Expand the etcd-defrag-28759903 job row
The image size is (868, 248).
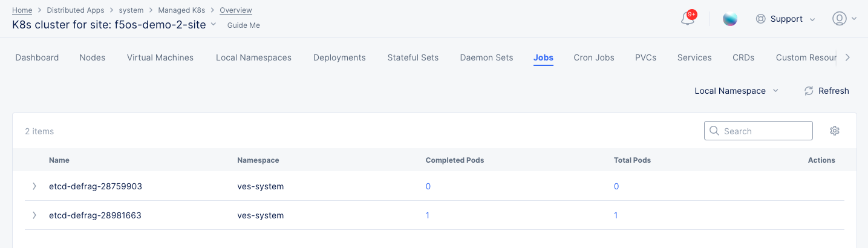pos(34,186)
